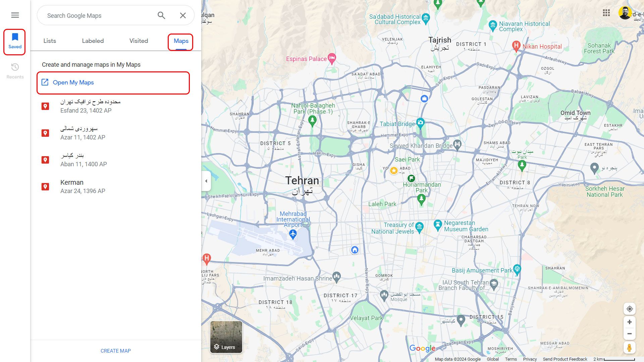
Task: Click the Negarestan Museum Garden marker
Action: pyautogui.click(x=437, y=225)
